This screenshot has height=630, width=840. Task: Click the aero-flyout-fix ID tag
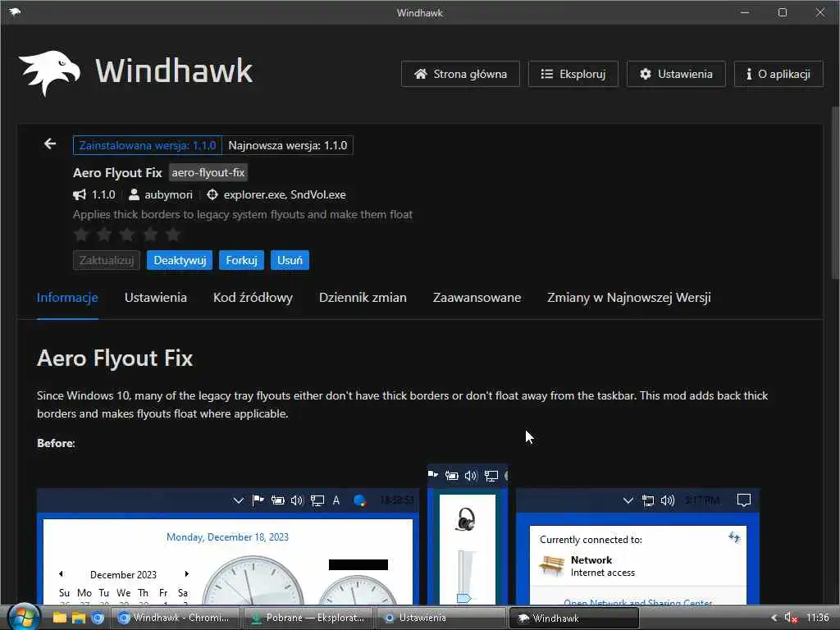coord(208,172)
